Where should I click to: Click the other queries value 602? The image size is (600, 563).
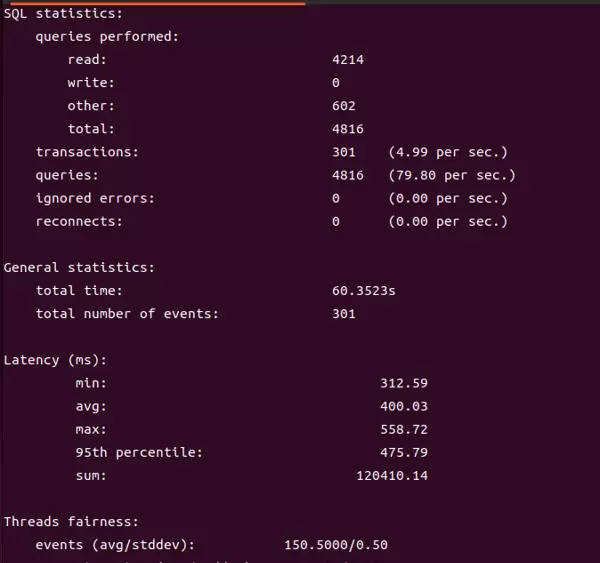(344, 106)
